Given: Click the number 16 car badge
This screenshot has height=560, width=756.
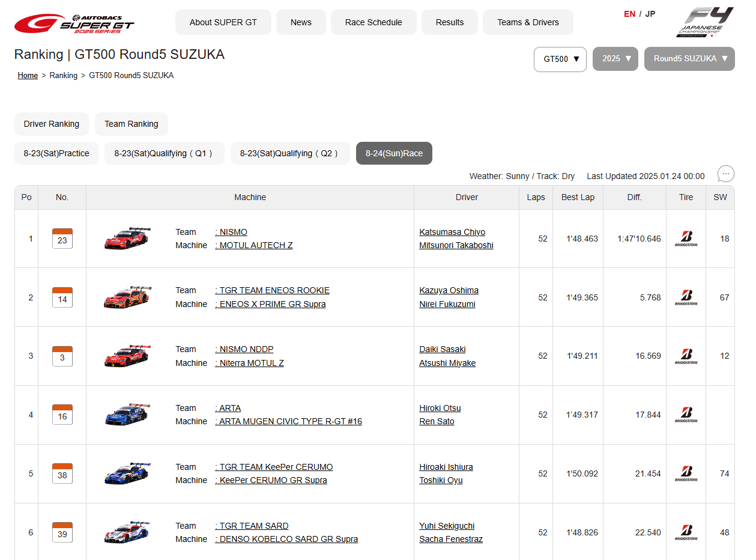Looking at the screenshot, I should [62, 415].
